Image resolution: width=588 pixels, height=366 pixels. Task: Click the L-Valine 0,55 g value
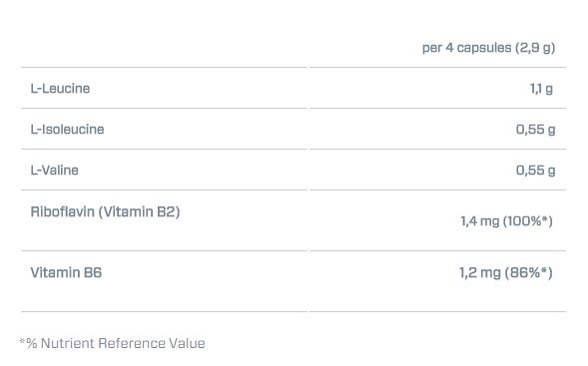pyautogui.click(x=535, y=171)
